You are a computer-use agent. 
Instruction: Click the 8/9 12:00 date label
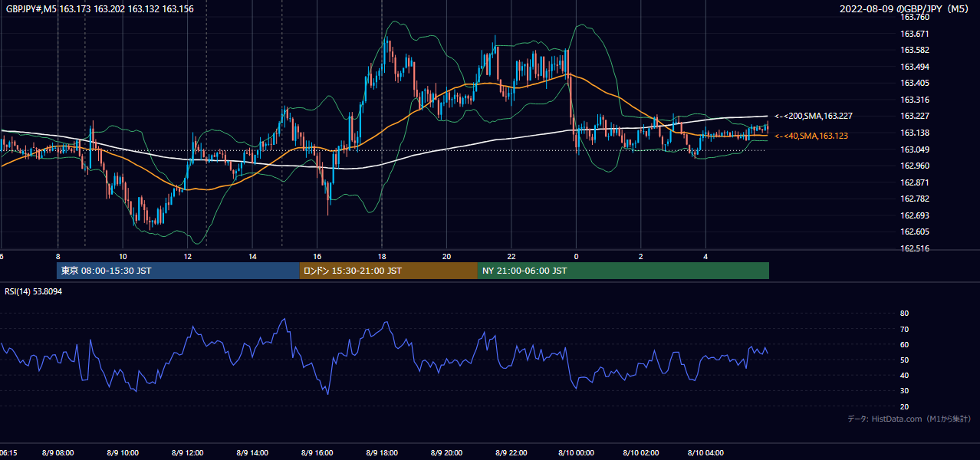click(187, 453)
